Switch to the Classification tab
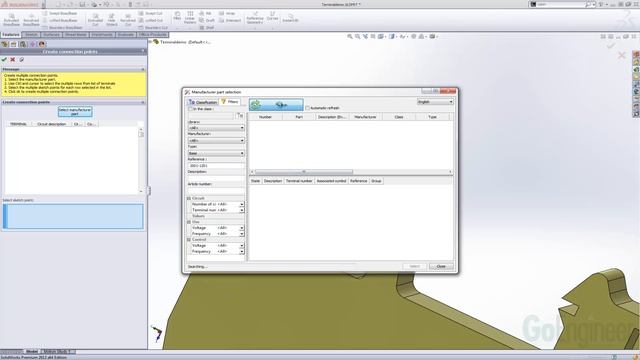Viewport: 640px width, 360px height. pos(203,102)
